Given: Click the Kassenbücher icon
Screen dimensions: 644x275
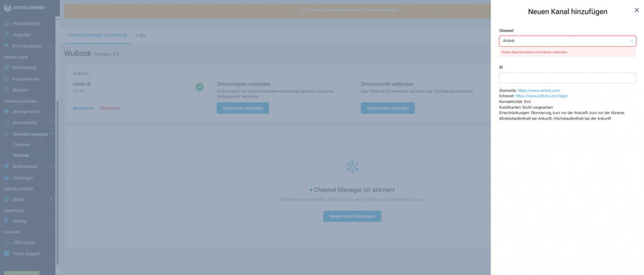Looking at the screenshot, I should coord(7,79).
